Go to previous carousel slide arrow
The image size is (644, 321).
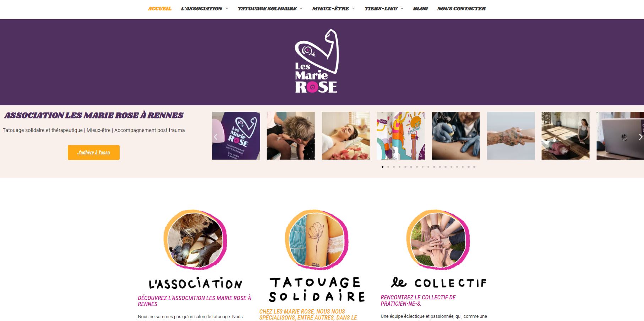point(215,137)
